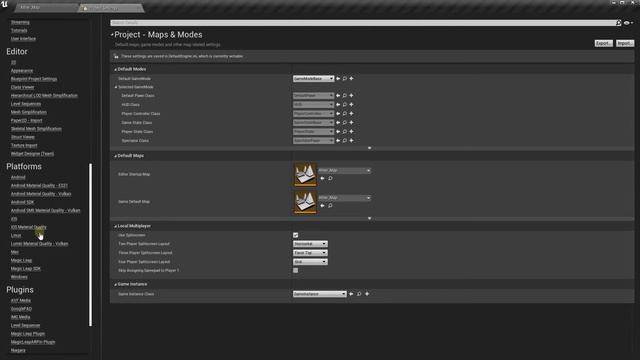Add new Game Instance Class plus icon

click(367, 294)
